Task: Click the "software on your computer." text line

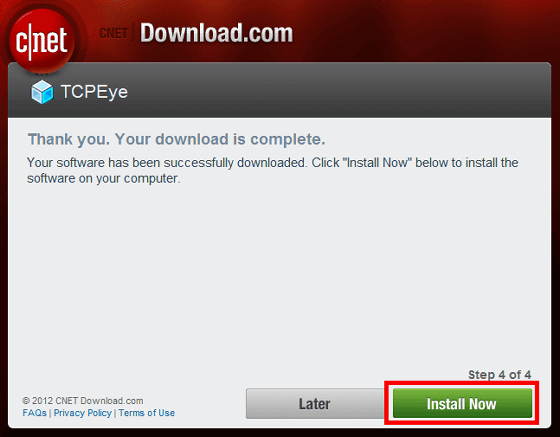Action: click(x=104, y=178)
